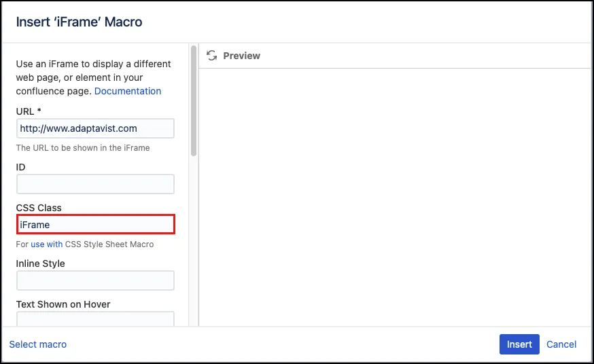This screenshot has height=364, width=594.
Task: Open the Documentation link
Action: 128,91
